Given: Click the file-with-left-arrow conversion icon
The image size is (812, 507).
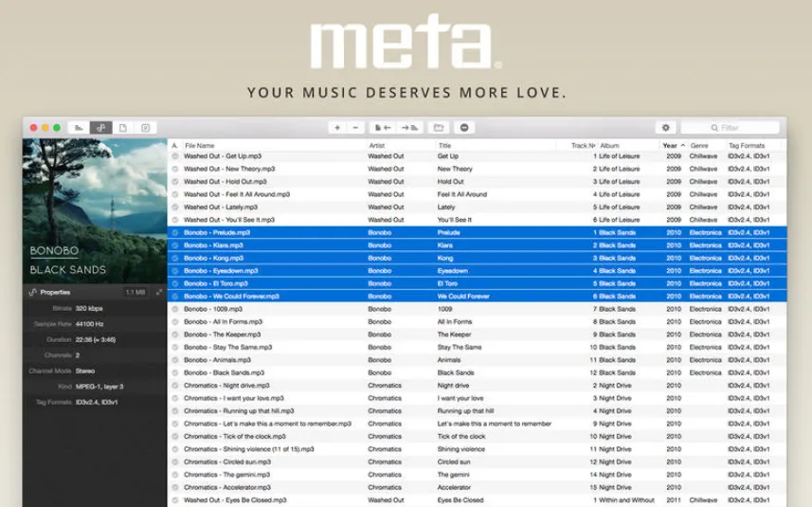Looking at the screenshot, I should [383, 127].
